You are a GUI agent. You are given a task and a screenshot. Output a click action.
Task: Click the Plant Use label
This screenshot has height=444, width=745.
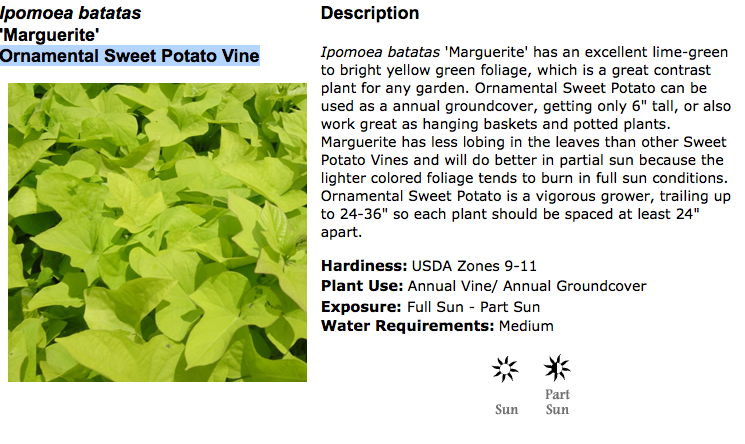(x=362, y=286)
